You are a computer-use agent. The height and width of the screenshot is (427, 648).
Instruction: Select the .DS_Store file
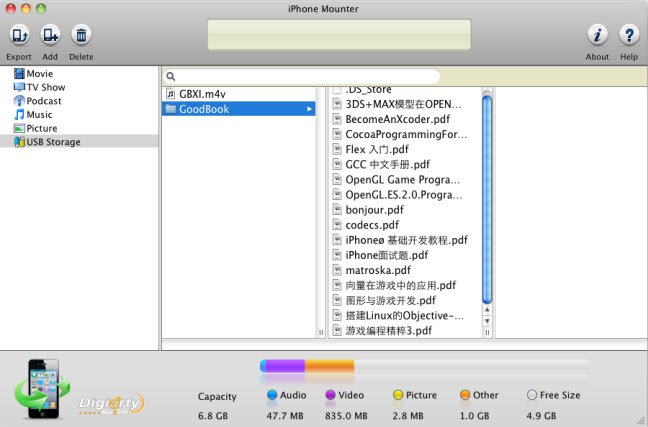click(x=405, y=90)
